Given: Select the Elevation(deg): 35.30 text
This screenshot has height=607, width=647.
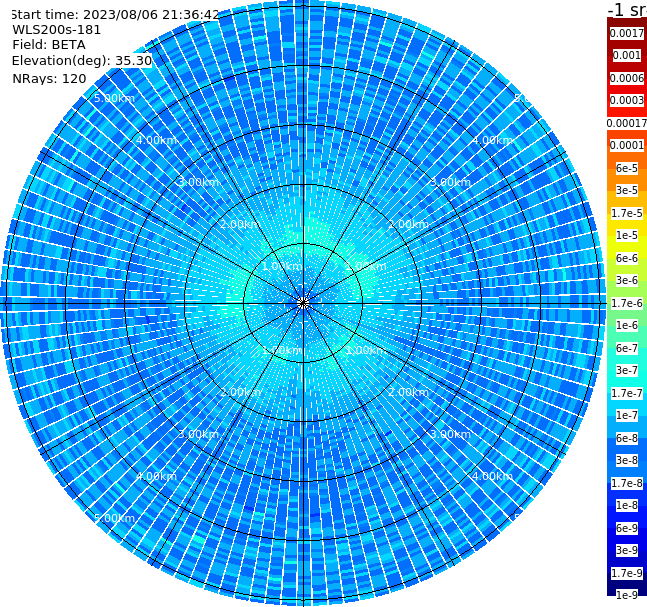Looking at the screenshot, I should click(82, 61).
